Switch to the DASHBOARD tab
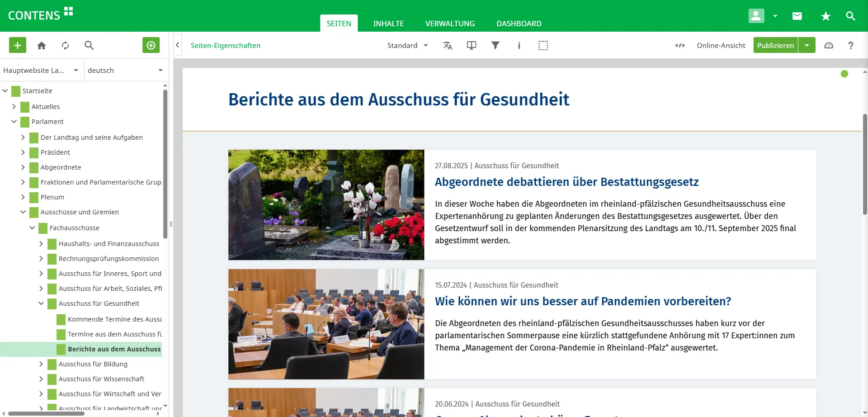868x417 pixels. click(519, 24)
